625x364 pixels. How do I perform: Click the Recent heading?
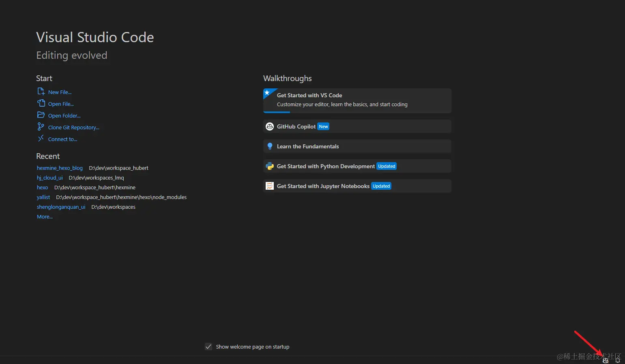[x=48, y=156]
